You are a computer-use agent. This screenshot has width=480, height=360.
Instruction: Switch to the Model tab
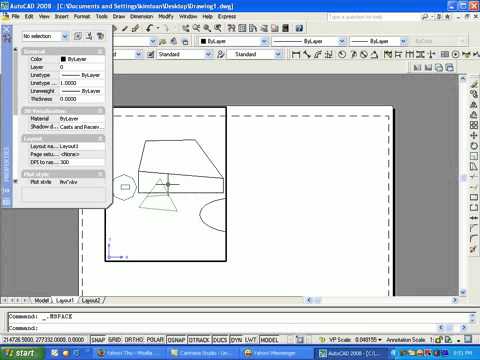coord(42,300)
